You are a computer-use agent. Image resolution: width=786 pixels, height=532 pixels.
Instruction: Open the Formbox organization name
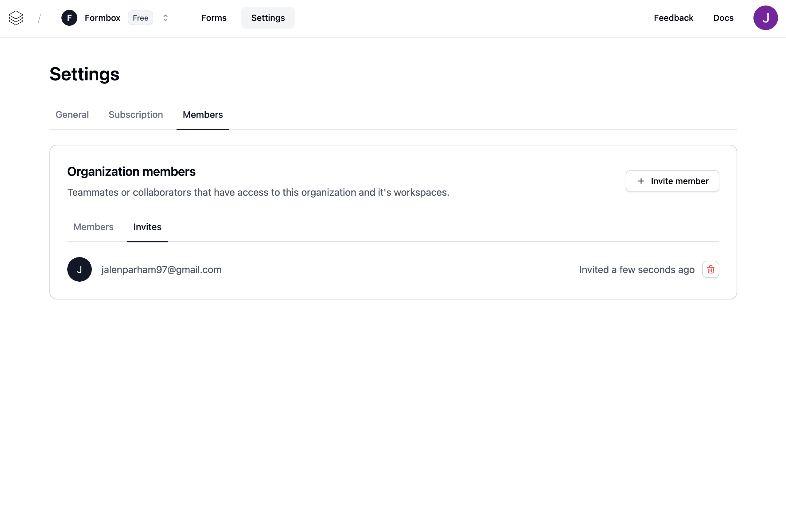click(103, 18)
